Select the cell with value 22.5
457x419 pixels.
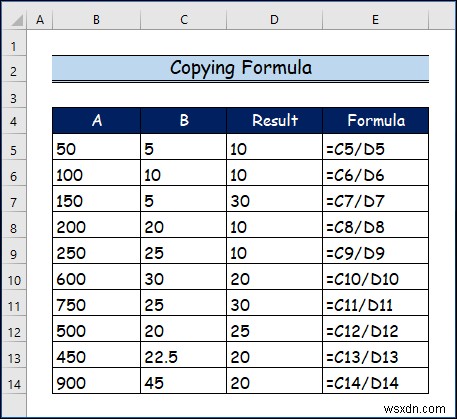point(184,355)
